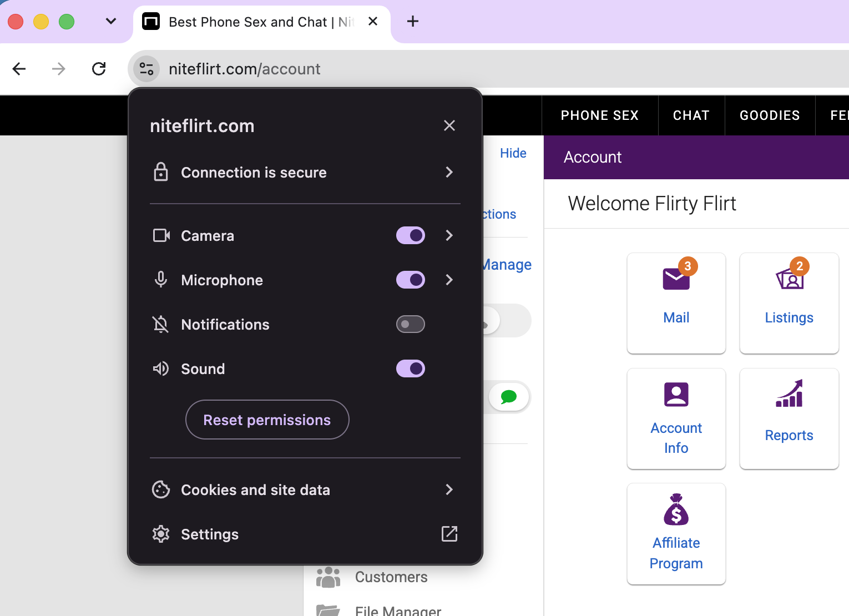The image size is (849, 616).
Task: Expand Cookies and site data chevron
Action: click(449, 489)
